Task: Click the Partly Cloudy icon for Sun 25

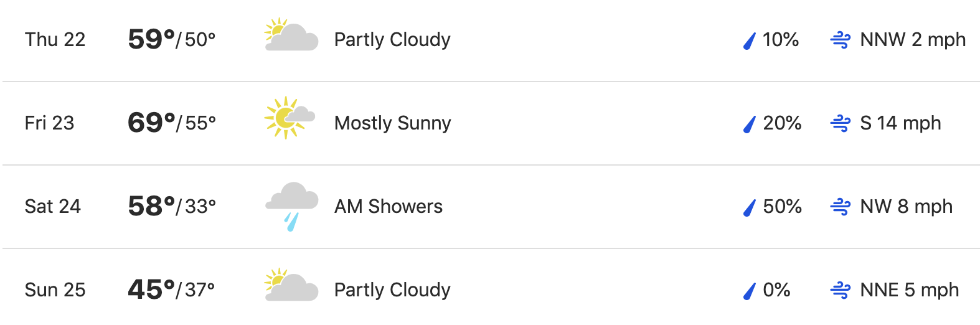Action: click(291, 285)
